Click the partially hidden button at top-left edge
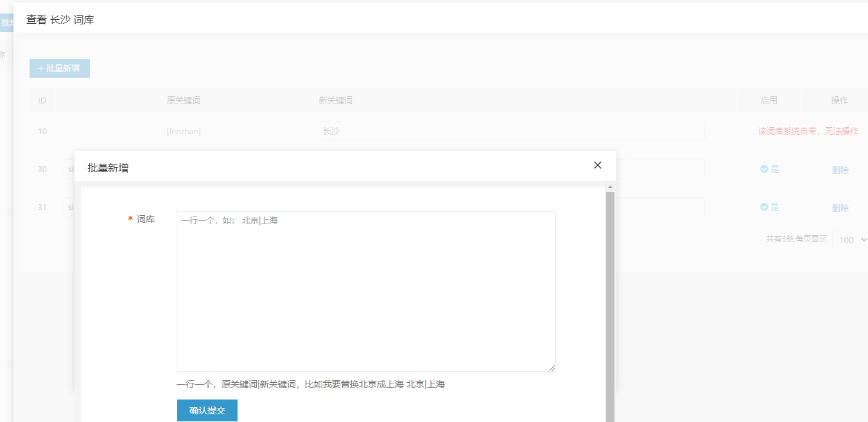Viewport: 868px width, 422px height. (x=6, y=23)
